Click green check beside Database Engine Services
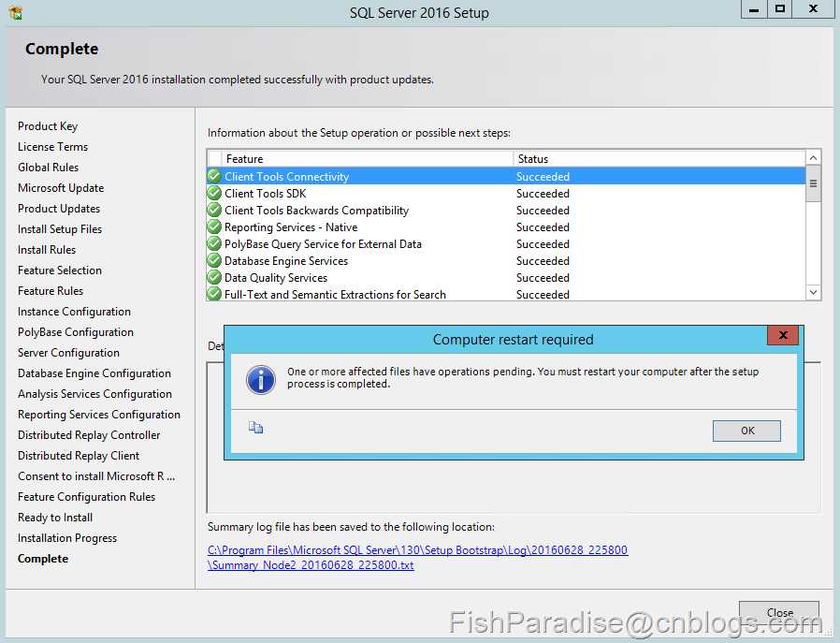 pos(214,260)
